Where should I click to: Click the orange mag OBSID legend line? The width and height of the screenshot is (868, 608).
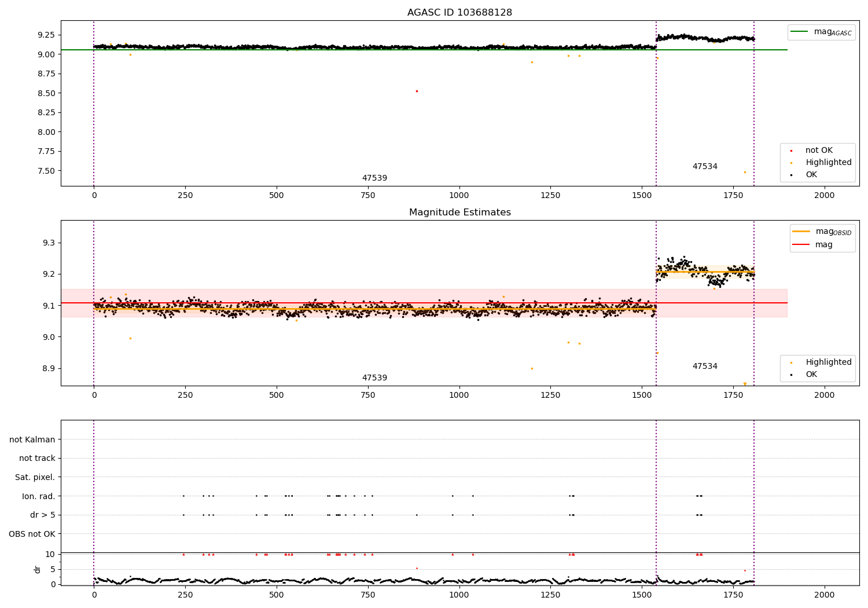pyautogui.click(x=801, y=232)
